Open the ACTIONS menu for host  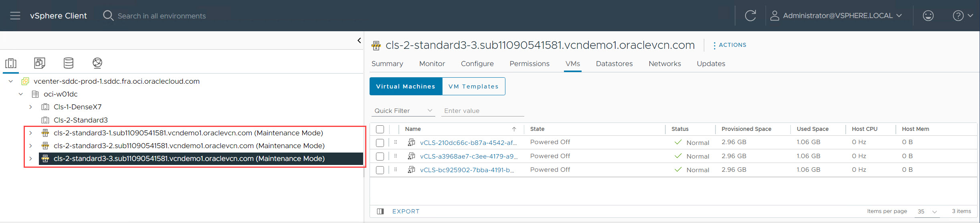(x=729, y=45)
